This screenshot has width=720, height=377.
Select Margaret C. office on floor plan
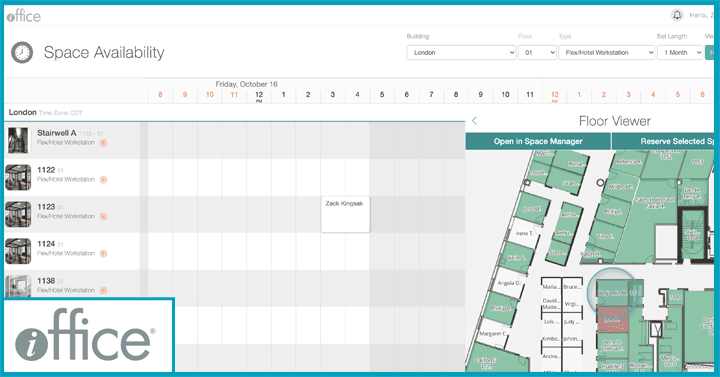pyautogui.click(x=493, y=333)
